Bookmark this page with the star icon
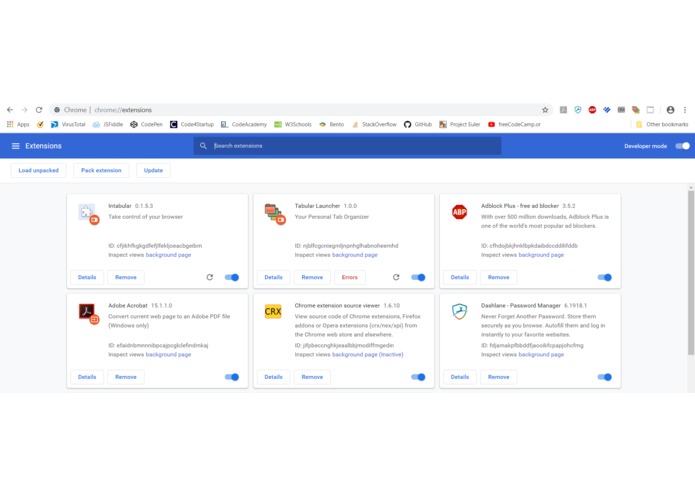695x494 pixels. pos(545,110)
